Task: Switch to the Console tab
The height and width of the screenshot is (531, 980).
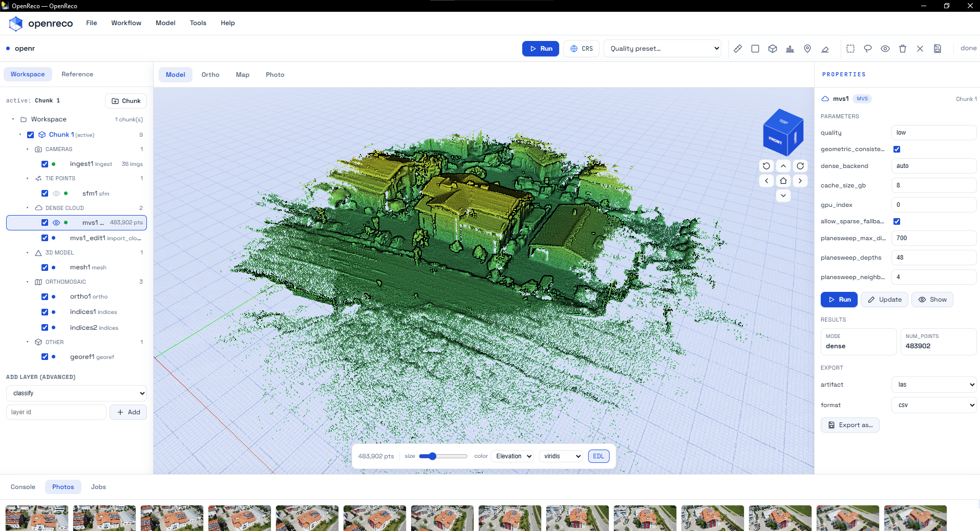Action: (x=23, y=487)
